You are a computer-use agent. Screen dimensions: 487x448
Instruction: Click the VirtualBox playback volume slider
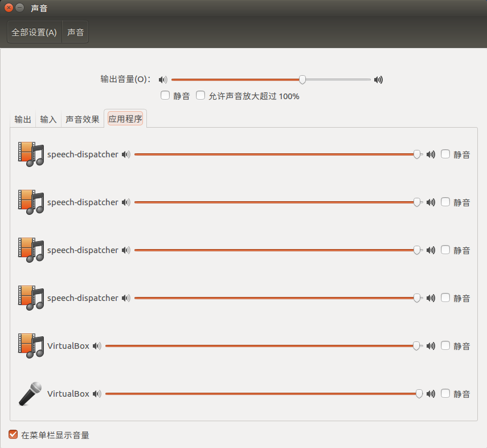[x=264, y=346]
